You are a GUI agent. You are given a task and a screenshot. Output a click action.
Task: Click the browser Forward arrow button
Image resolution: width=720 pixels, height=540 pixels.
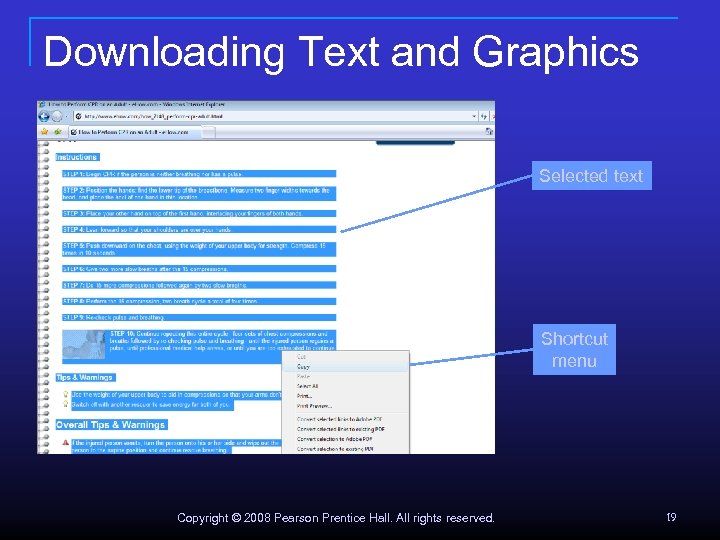pyautogui.click(x=56, y=117)
